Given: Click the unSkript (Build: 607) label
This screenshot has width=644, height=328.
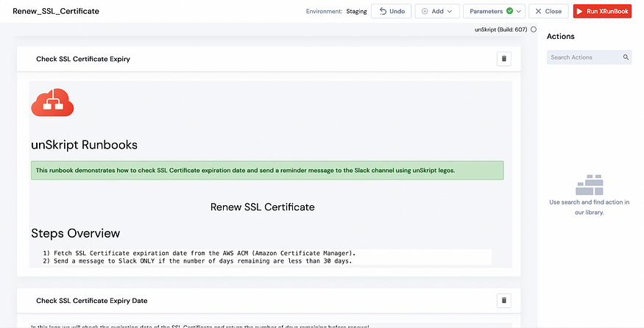Looking at the screenshot, I should pos(500,29).
